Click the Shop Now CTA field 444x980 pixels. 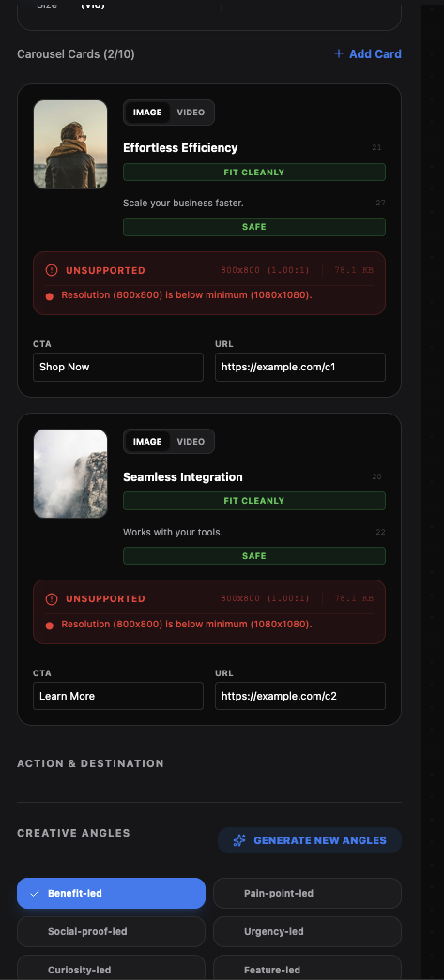click(118, 367)
